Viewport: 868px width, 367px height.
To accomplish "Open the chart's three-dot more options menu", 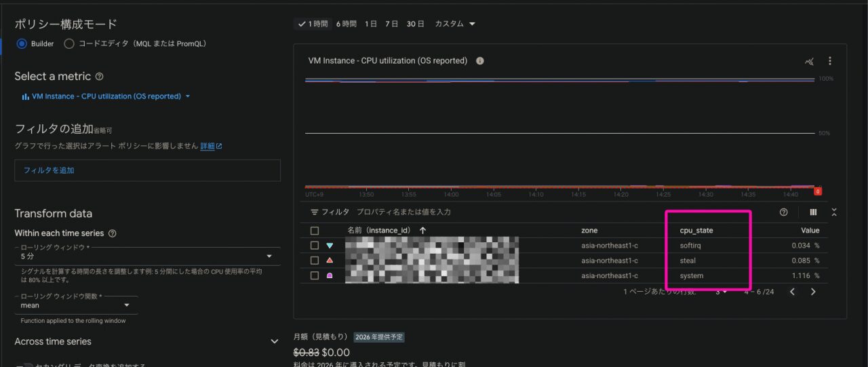I will [829, 61].
